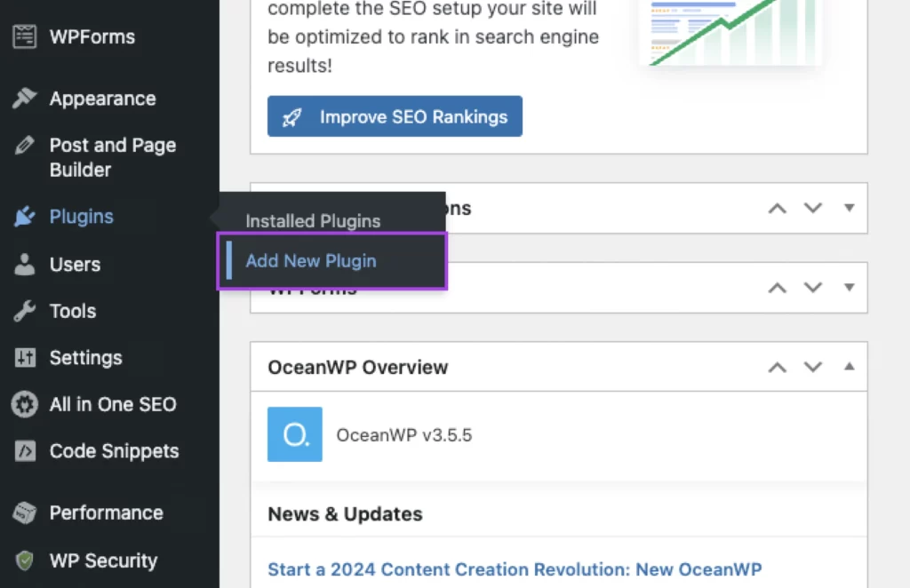
Task: Expand the WPForms widget panel
Action: click(849, 287)
